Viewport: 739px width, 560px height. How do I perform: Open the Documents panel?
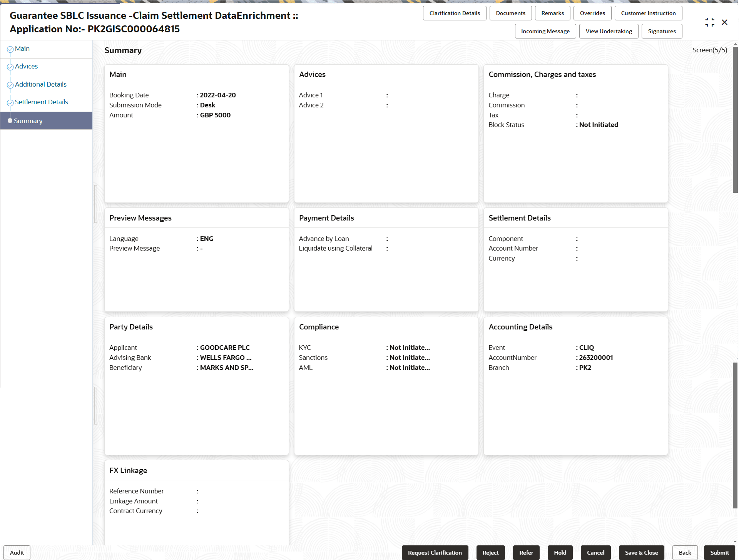pos(510,13)
